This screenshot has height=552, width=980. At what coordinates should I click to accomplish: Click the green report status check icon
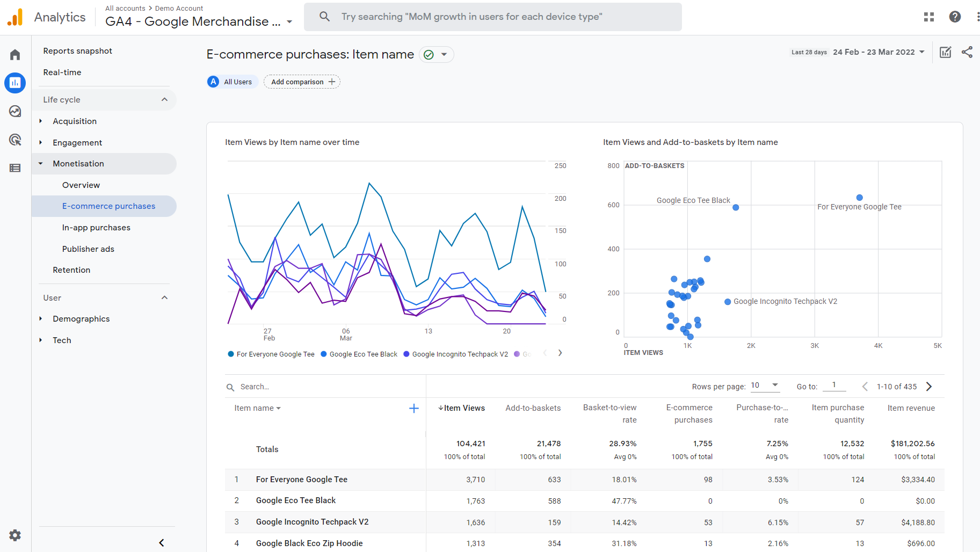(429, 55)
